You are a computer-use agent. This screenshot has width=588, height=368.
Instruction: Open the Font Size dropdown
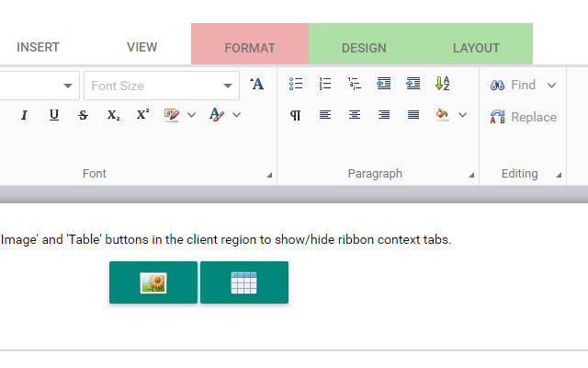click(228, 86)
